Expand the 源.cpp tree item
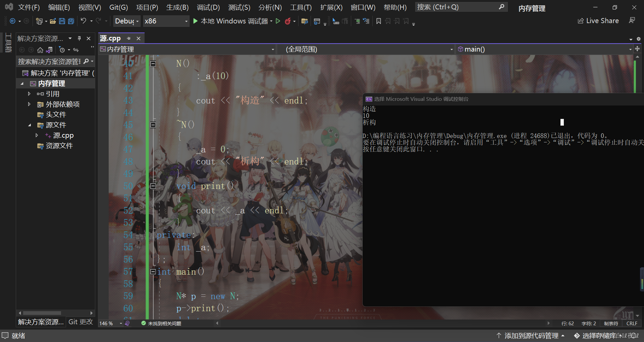 (x=37, y=135)
